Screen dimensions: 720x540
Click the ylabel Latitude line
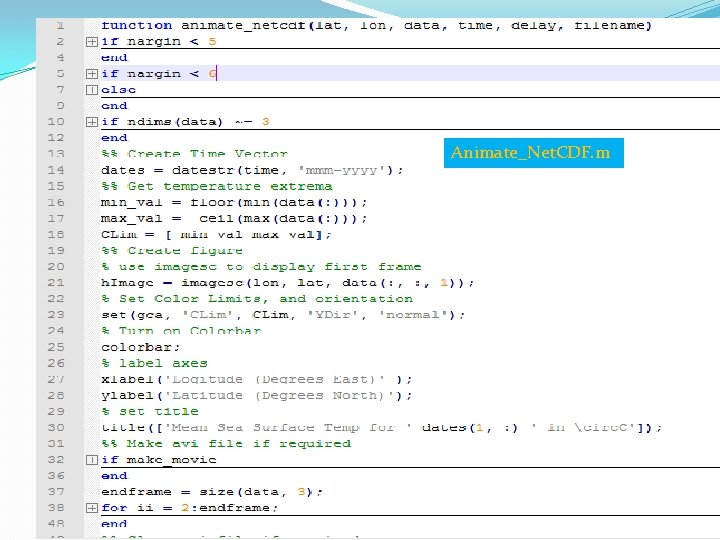(x=257, y=395)
